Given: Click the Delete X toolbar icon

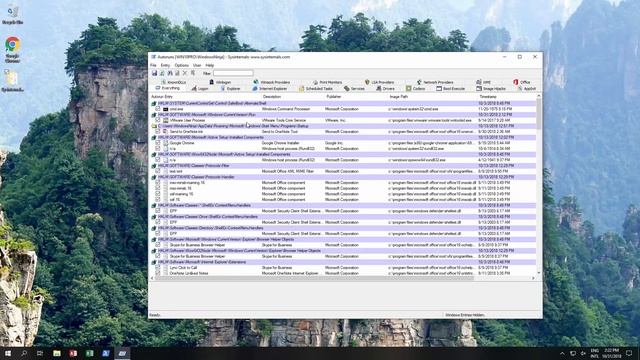Looking at the screenshot, I should coord(185,73).
